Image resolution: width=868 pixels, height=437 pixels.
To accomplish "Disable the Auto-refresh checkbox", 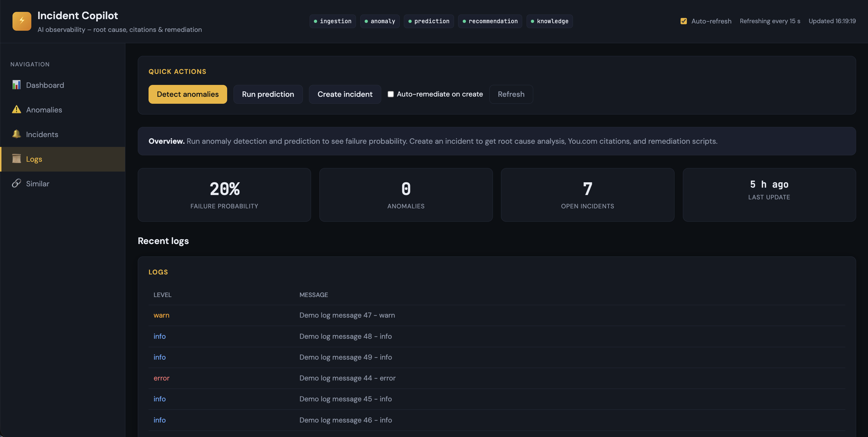I will point(683,21).
